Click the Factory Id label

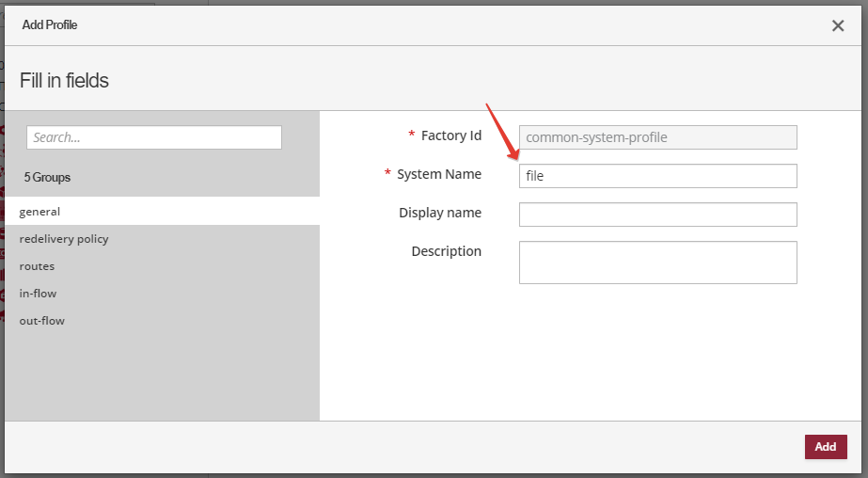450,135
